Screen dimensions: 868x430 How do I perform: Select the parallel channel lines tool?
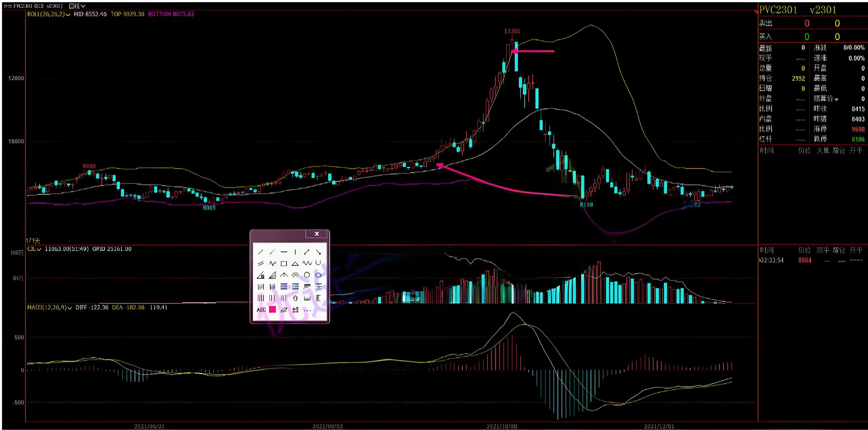click(x=260, y=263)
